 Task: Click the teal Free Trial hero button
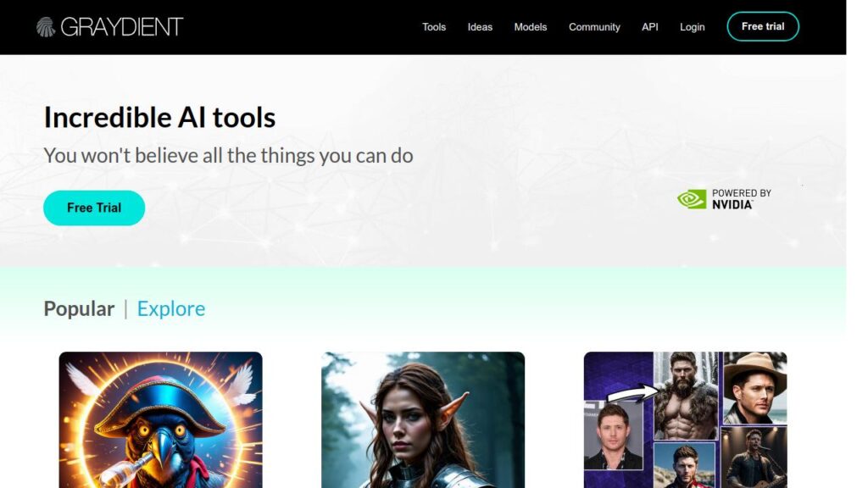[94, 208]
